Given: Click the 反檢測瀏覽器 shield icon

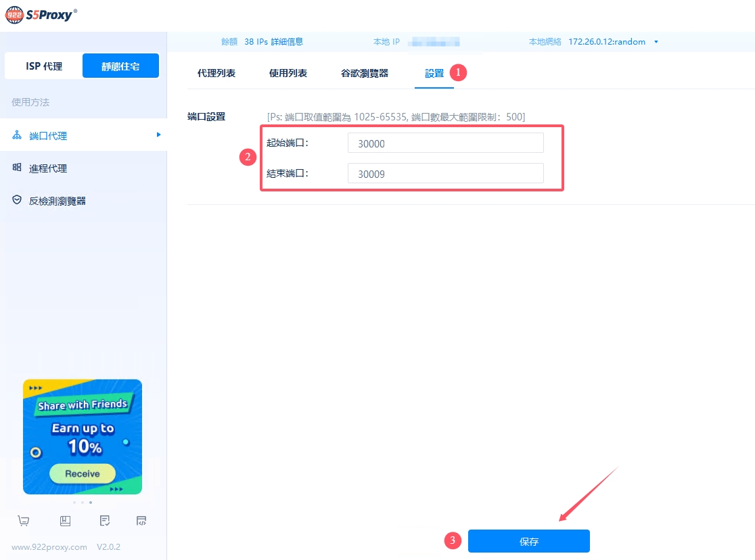Looking at the screenshot, I should click(x=18, y=201).
